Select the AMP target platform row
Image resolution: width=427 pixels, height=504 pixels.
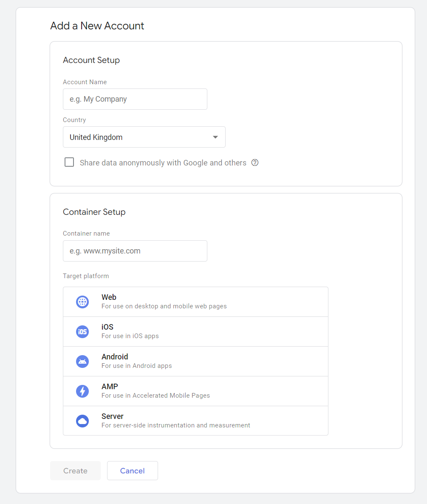click(x=195, y=391)
